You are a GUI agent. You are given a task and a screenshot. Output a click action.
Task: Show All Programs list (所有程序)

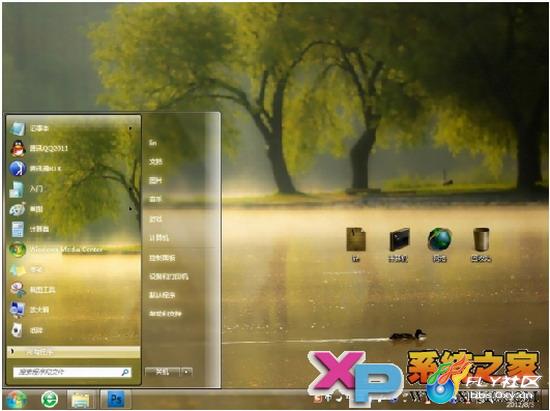[74, 352]
